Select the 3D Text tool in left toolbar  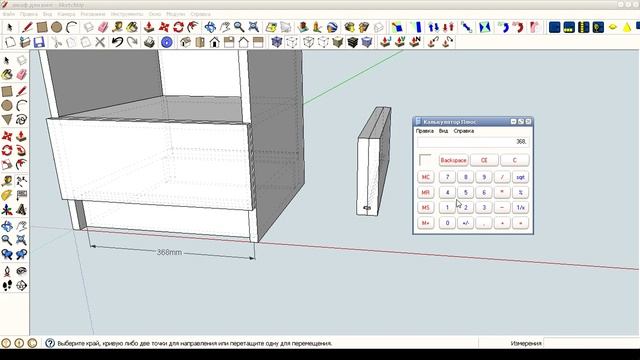coord(21,210)
